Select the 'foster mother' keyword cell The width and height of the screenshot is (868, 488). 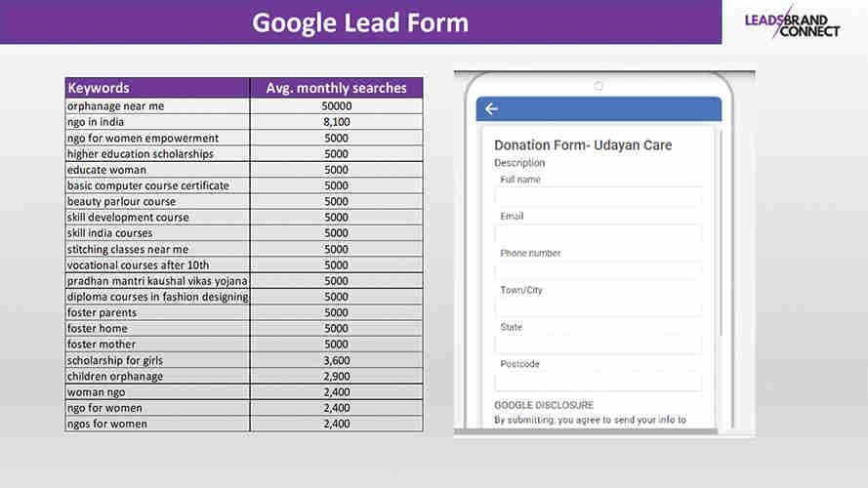coord(157,345)
